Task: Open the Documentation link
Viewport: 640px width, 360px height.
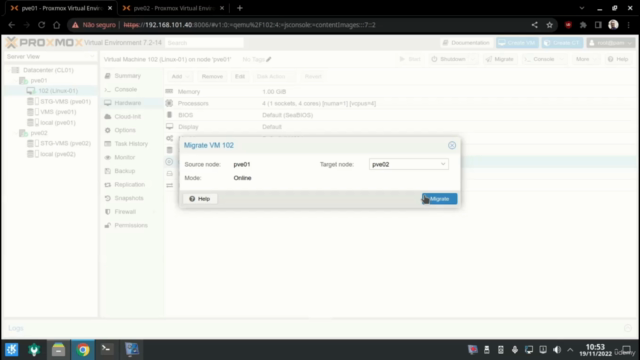Action: [x=466, y=42]
